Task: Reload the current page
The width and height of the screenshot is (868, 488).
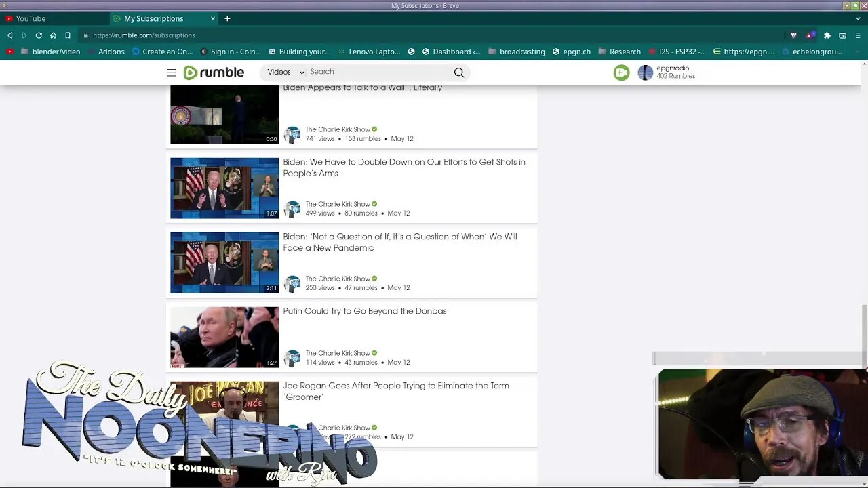Action: click(x=39, y=35)
